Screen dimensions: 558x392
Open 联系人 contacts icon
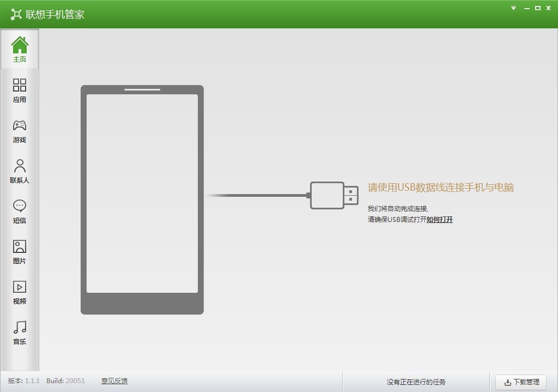pos(20,166)
